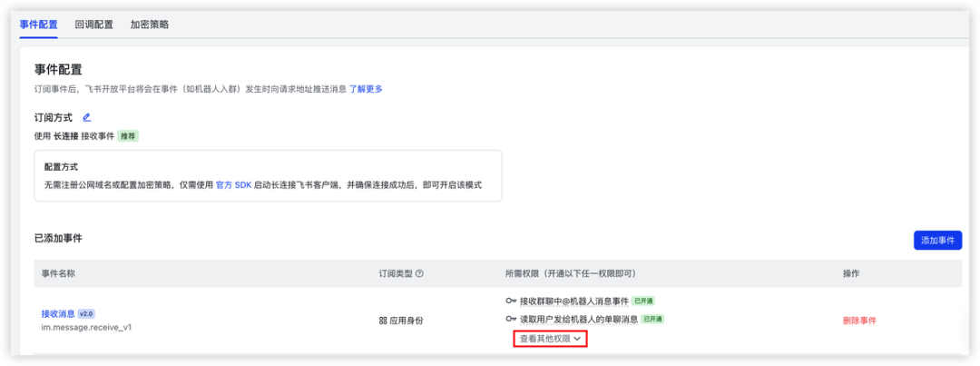Click 已开通 badge after 读取用户发给机器人的单聊消息
Viewport: 980px width, 366px height.
652,319
